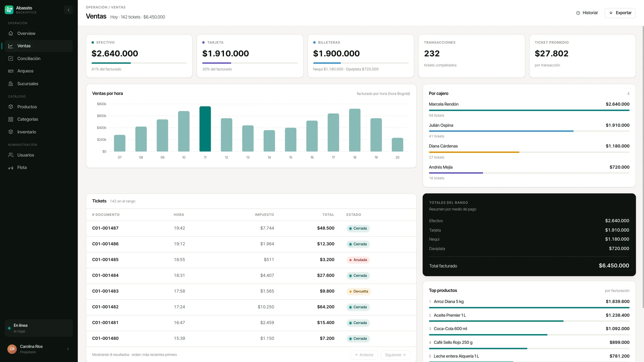Image resolution: width=644 pixels, height=362 pixels.
Task: Click the Conciliación check icon
Action: (11, 58)
